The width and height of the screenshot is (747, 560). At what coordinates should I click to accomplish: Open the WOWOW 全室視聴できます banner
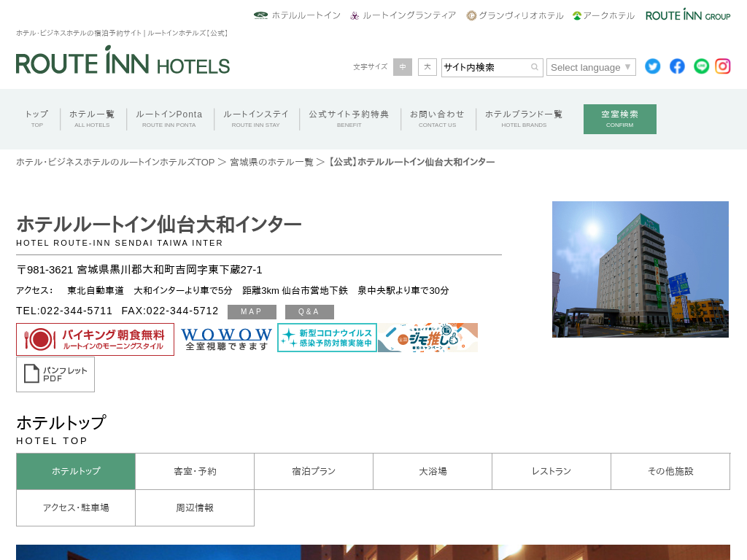coord(226,339)
